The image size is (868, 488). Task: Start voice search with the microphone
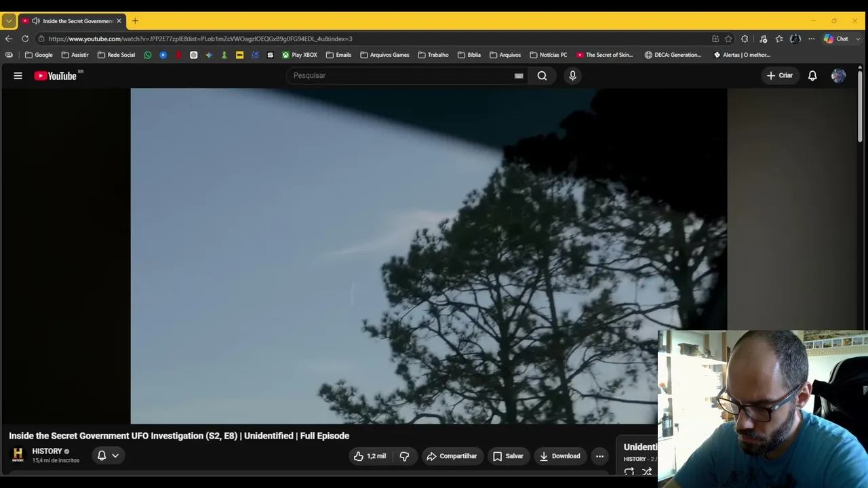tap(572, 76)
